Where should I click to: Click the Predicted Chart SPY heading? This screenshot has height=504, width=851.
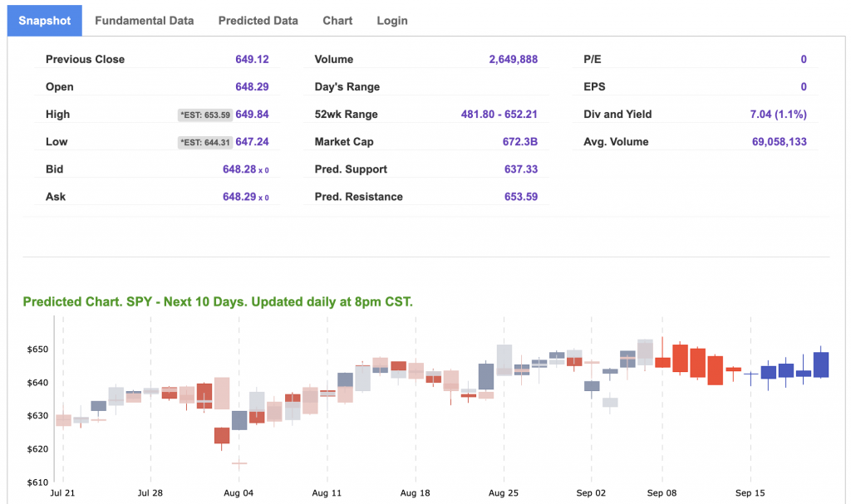tap(218, 301)
